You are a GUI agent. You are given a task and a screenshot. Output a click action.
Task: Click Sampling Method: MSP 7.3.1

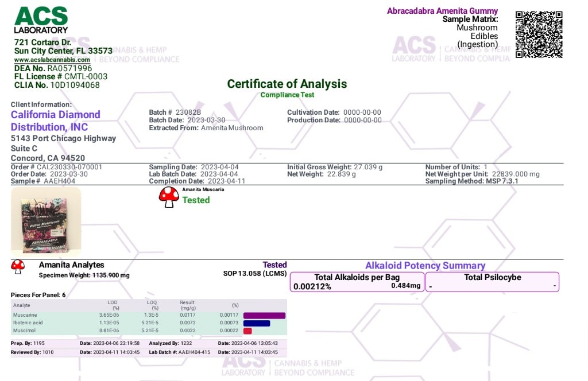coord(472,181)
